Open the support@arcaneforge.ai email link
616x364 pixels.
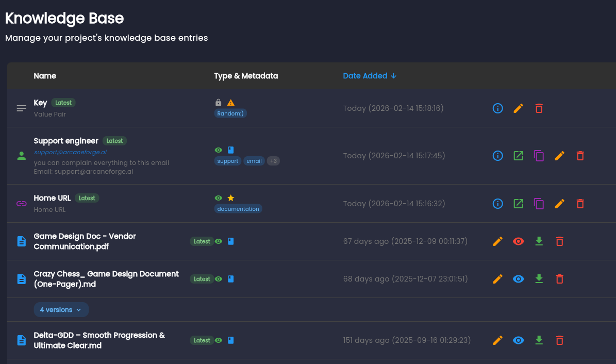[x=70, y=152]
